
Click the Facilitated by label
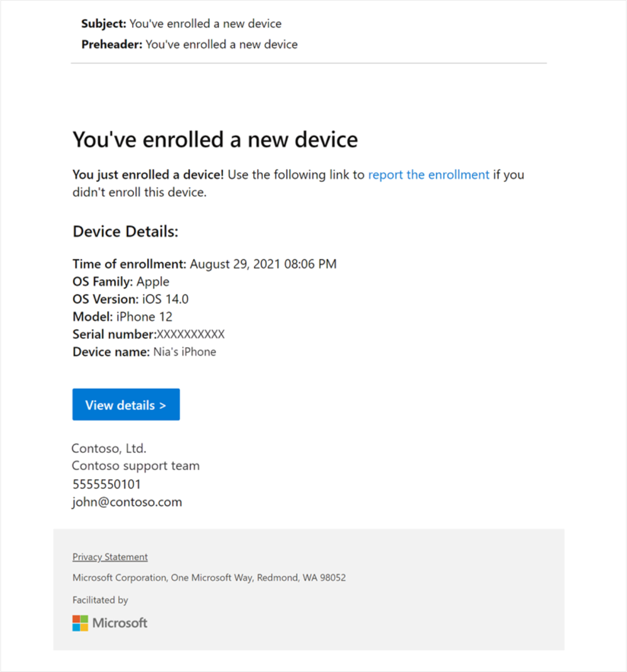pos(101,600)
